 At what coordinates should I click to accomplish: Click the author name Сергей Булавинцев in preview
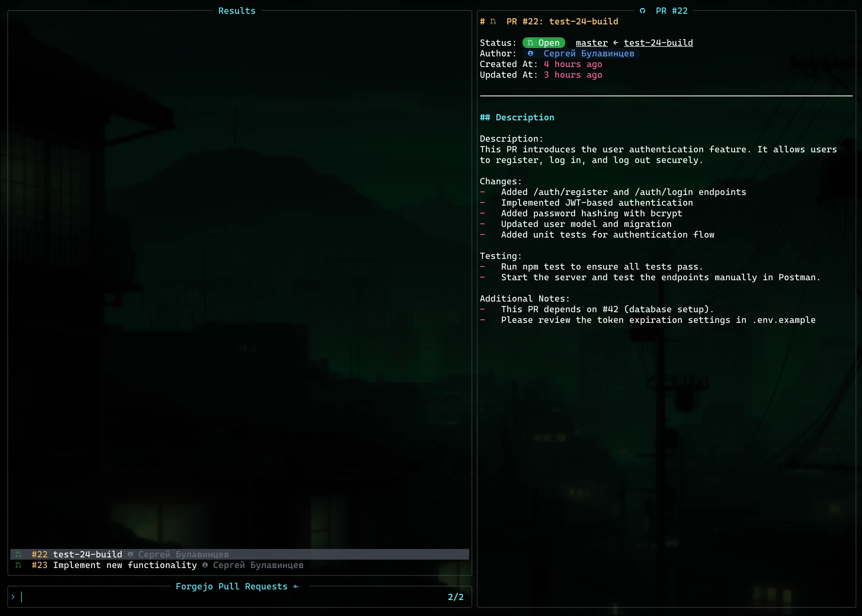pos(589,54)
